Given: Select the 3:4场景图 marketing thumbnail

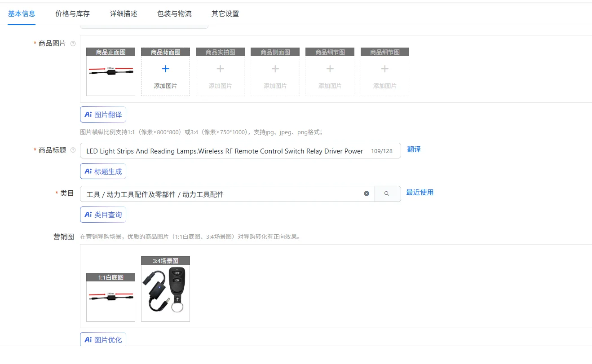Looking at the screenshot, I should [165, 289].
